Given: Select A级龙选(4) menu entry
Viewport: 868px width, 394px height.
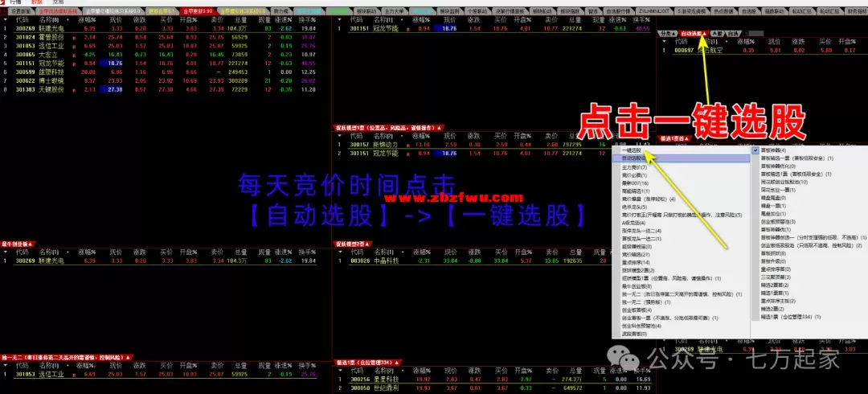Looking at the screenshot, I should click(x=633, y=223).
